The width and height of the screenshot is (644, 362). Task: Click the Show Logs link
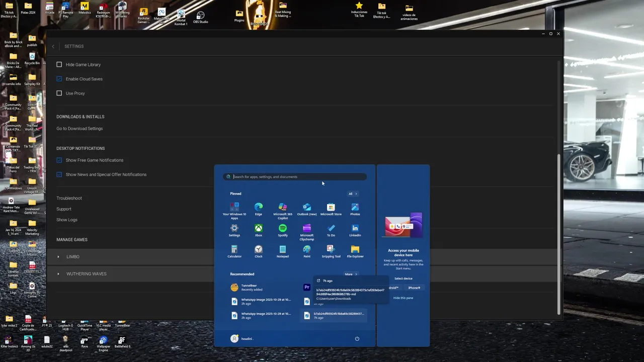coord(67,220)
